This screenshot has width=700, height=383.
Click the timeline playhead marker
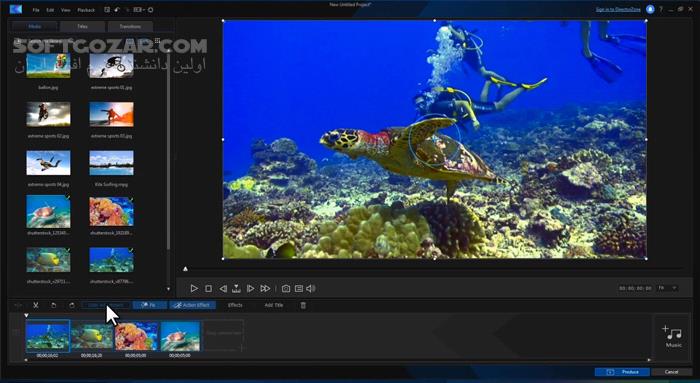[x=26, y=316]
